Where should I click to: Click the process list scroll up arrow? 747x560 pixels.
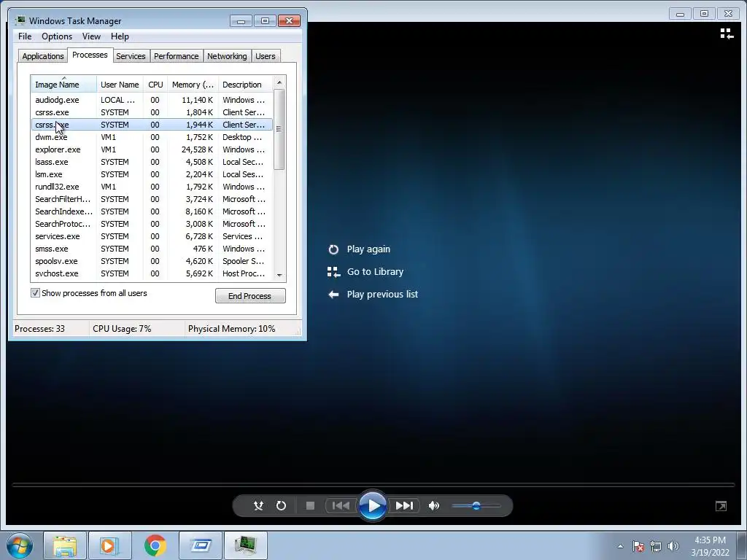(x=279, y=83)
